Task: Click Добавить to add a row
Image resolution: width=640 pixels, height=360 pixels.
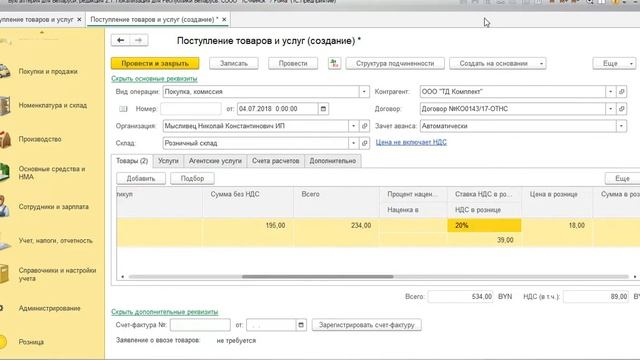Action: click(x=141, y=178)
